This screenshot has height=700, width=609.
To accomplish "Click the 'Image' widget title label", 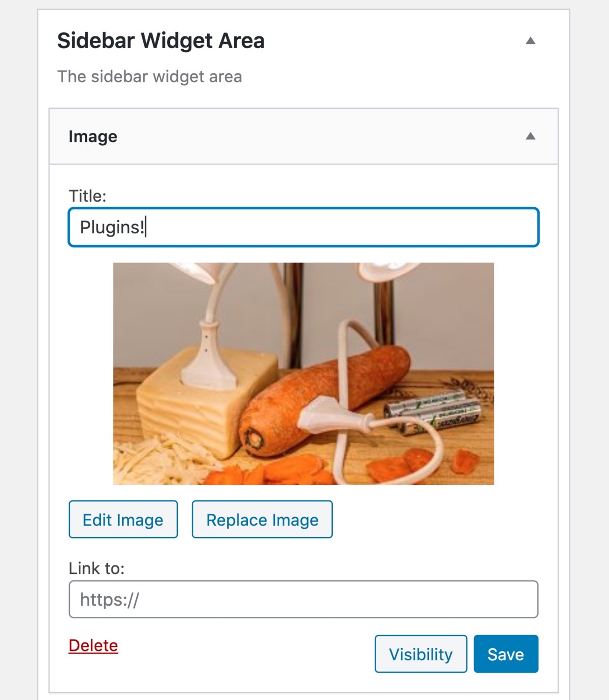I will click(92, 136).
